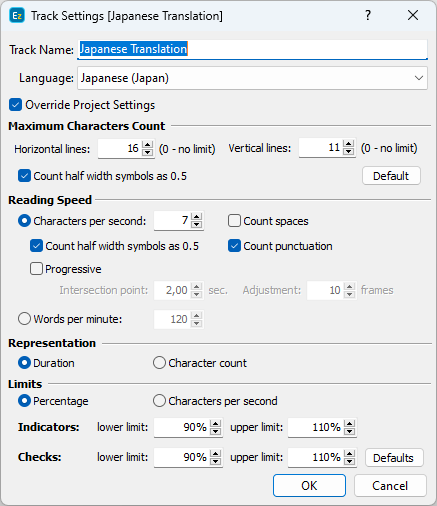Increase Indicators upper limit with up arrow
This screenshot has height=506, width=437.
click(350, 424)
